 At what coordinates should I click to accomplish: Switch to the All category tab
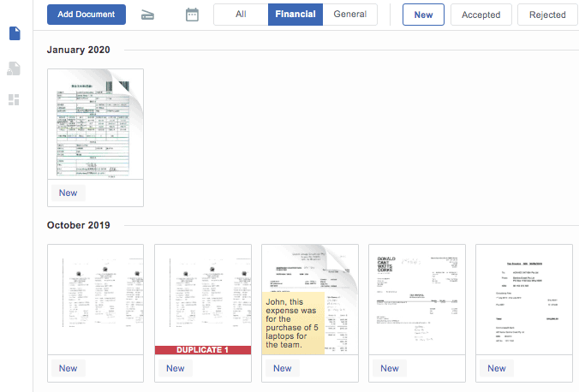[241, 15]
